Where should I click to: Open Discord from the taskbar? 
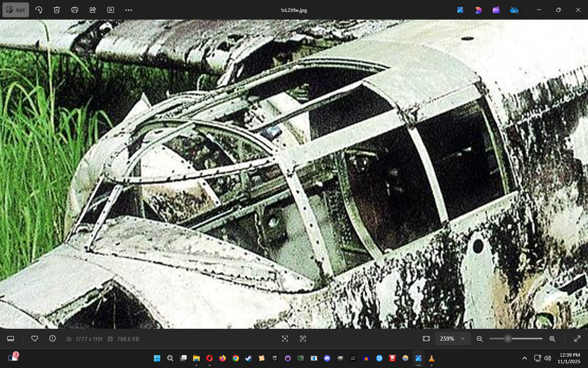coord(327,358)
